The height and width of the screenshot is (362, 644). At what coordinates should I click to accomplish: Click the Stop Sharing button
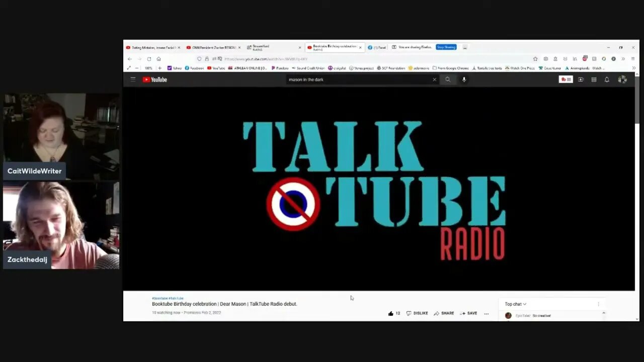click(446, 47)
